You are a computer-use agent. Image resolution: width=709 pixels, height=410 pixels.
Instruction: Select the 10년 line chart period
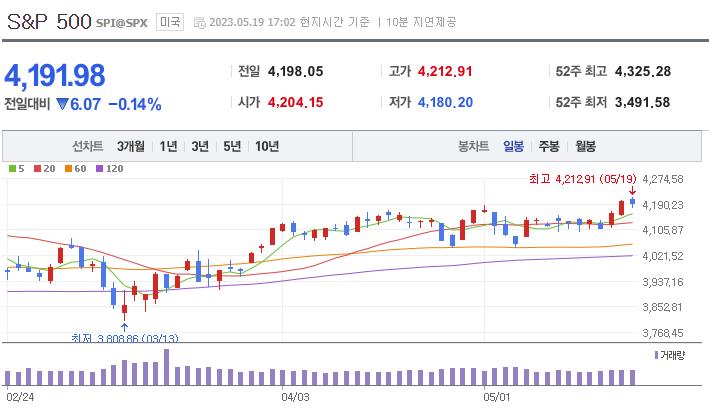tap(267, 146)
